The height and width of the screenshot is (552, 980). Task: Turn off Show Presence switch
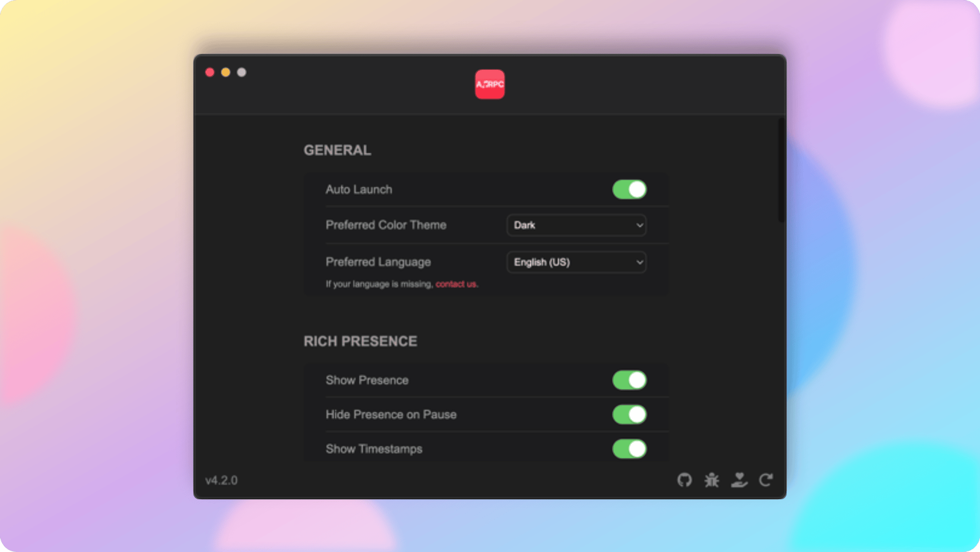tap(629, 380)
